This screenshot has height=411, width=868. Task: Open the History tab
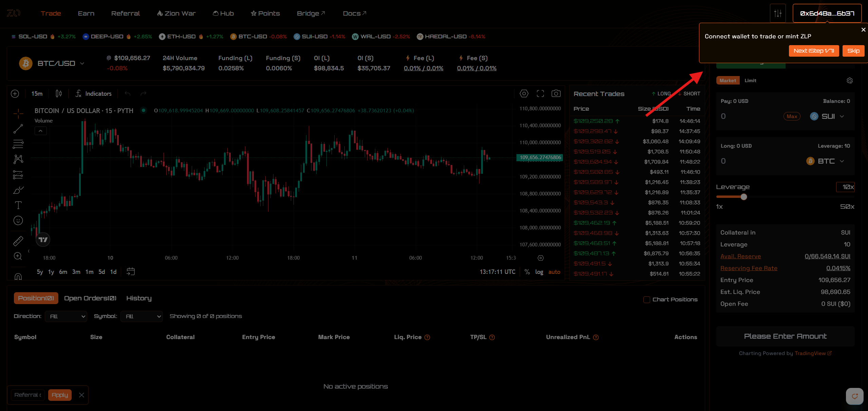click(139, 298)
